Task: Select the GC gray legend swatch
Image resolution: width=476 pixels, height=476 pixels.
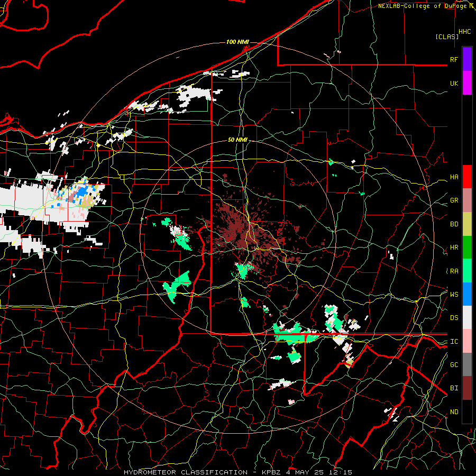Action: (x=467, y=364)
